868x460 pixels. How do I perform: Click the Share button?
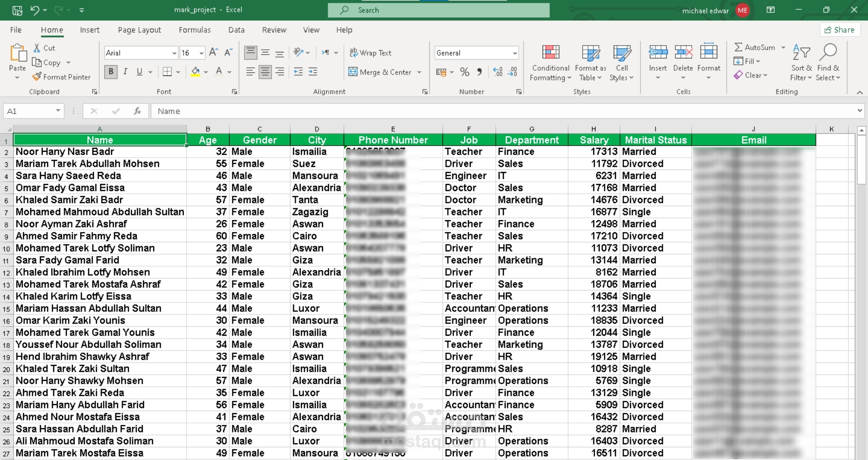[839, 30]
